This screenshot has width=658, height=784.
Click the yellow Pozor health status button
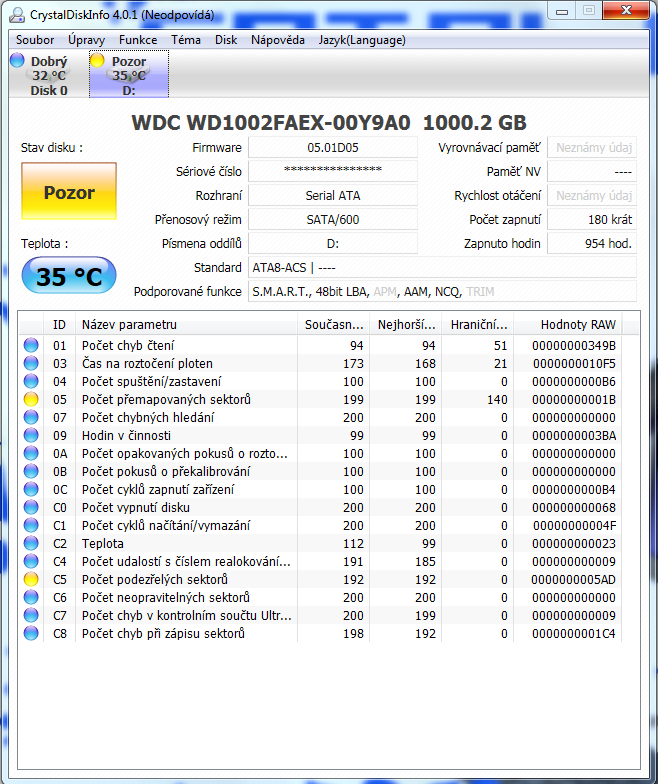[69, 191]
